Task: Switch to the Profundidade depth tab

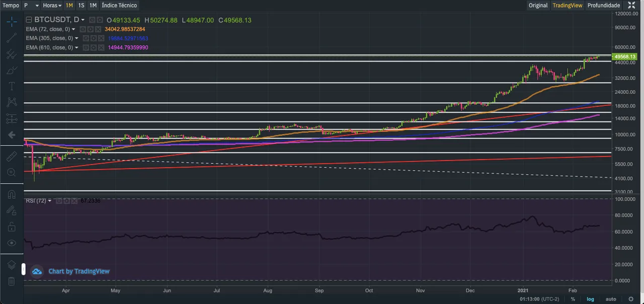Action: [x=604, y=5]
